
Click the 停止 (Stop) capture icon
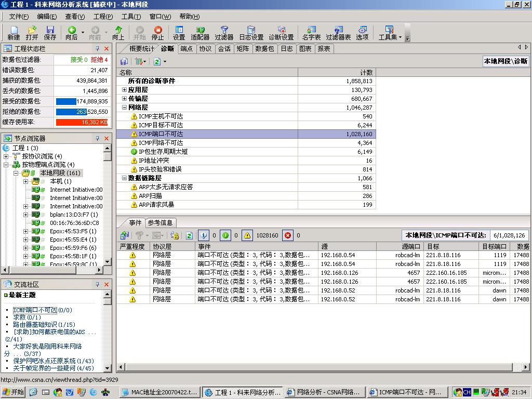157,33
